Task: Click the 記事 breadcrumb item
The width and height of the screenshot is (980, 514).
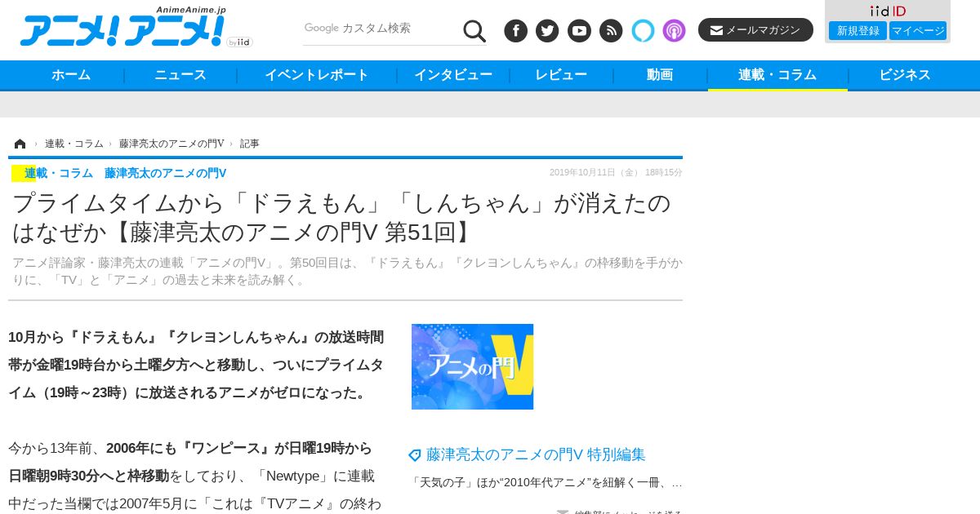Action: [x=250, y=144]
